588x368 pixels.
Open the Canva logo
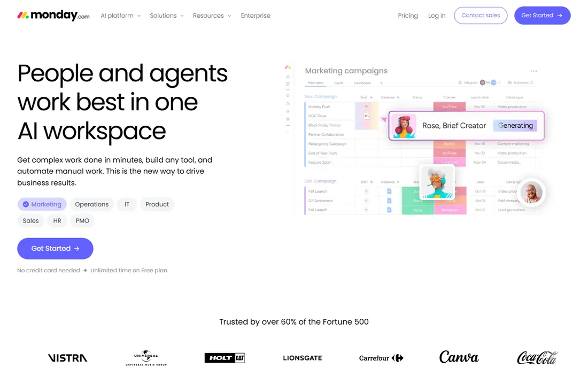coord(459,357)
